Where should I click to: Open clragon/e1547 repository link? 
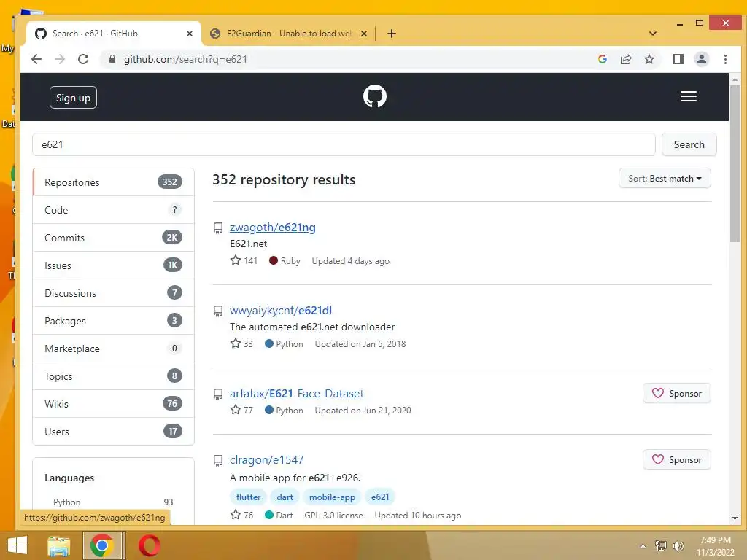click(x=266, y=459)
